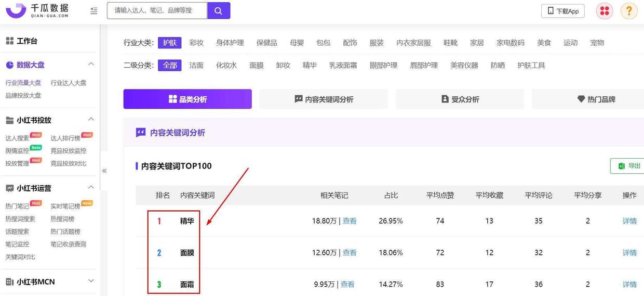Click the 小红书运营 chart icon
The width and height of the screenshot is (644, 296).
click(x=9, y=188)
